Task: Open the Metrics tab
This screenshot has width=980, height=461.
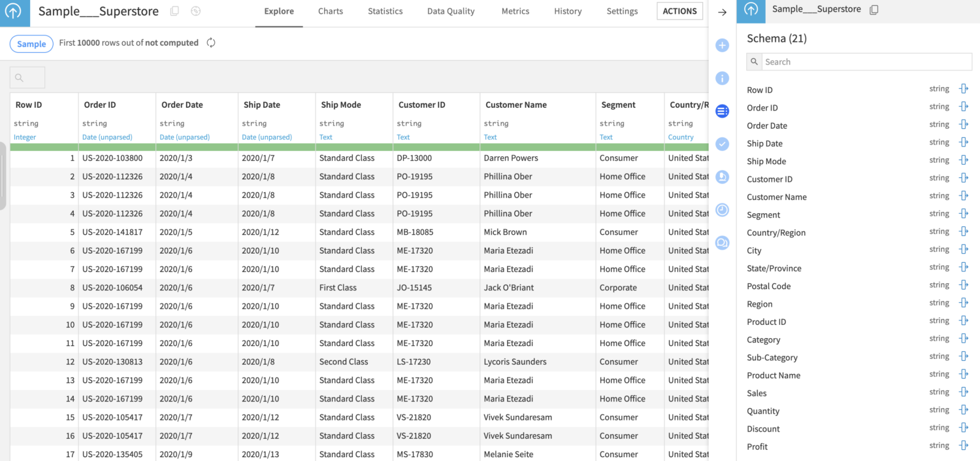Action: tap(515, 11)
